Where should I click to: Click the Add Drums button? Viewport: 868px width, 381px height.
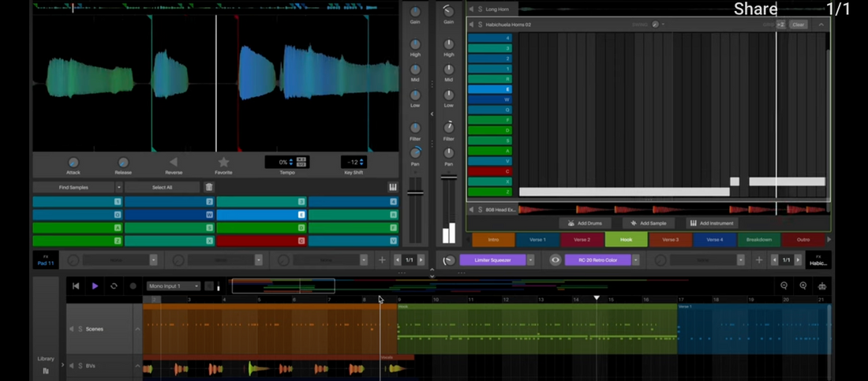585,223
